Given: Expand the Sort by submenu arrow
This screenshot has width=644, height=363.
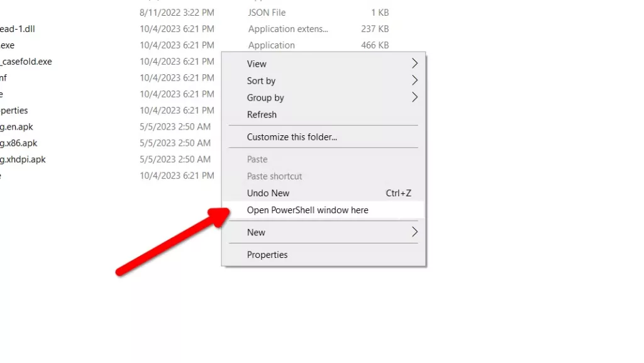Looking at the screenshot, I should (414, 81).
